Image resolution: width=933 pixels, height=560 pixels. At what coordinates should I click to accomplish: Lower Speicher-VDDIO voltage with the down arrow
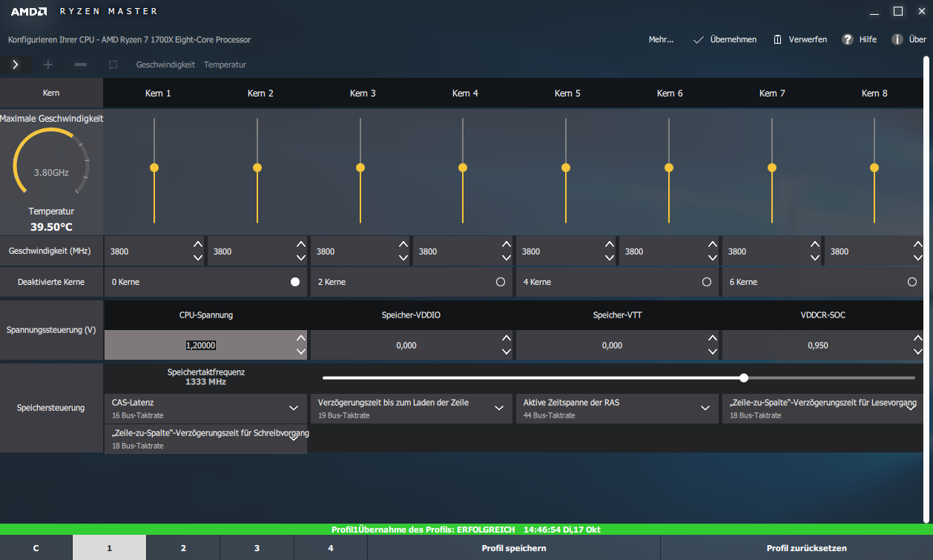(507, 352)
